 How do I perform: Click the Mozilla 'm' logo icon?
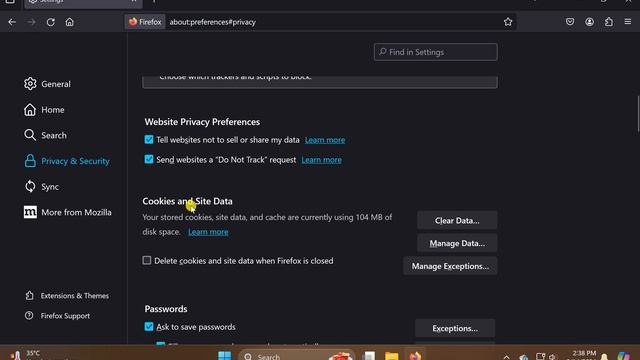pos(30,212)
